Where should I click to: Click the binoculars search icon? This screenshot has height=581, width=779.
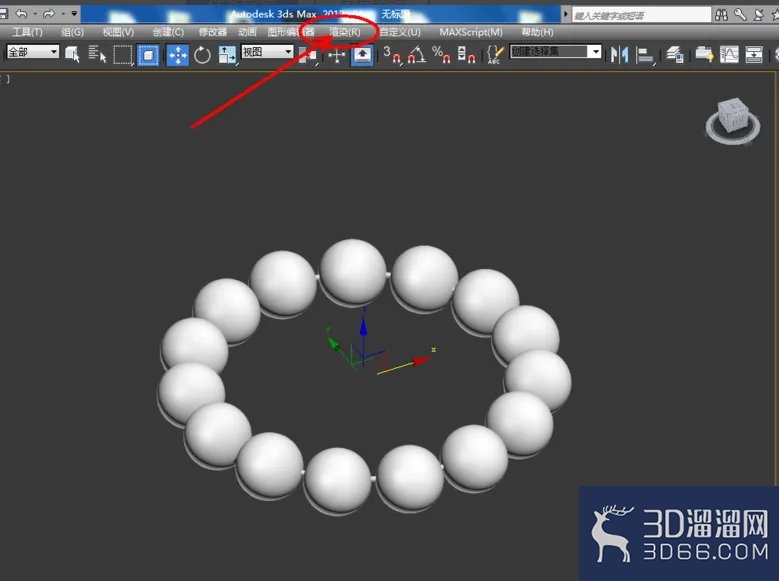pos(721,15)
